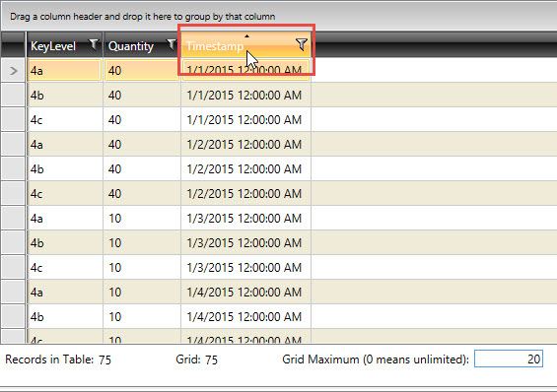The height and width of the screenshot is (392, 557).
Task: Select the current row indicator arrow
Action: point(13,71)
